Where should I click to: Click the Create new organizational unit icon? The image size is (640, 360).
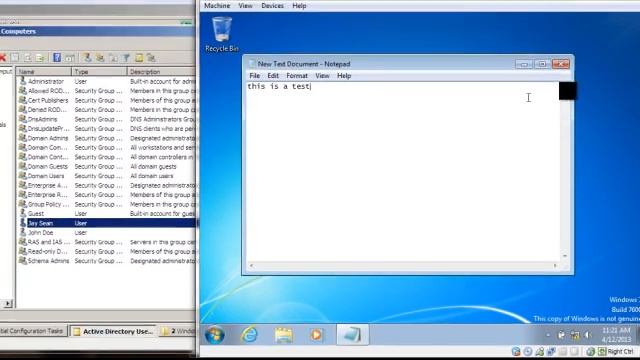coord(113,58)
